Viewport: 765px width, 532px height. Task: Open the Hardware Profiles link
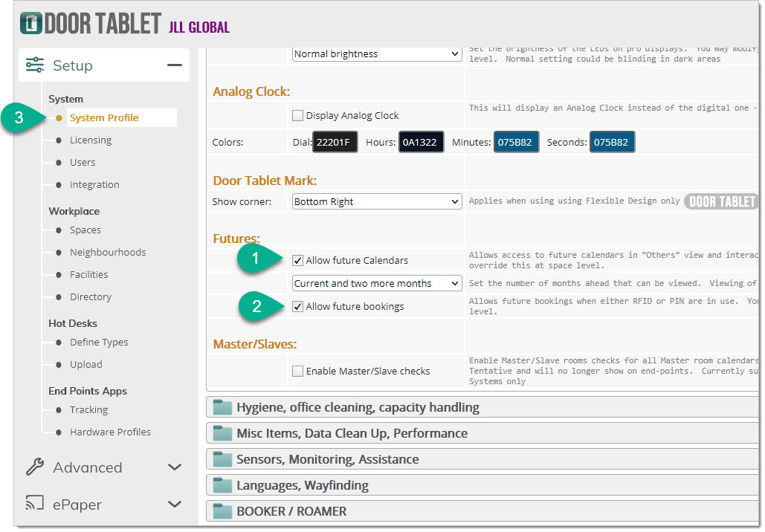point(110,432)
